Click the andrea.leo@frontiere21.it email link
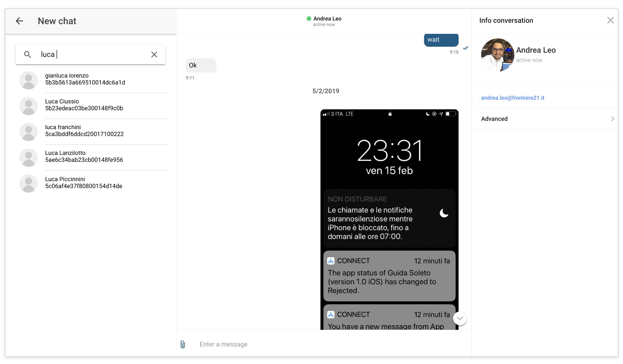Image resolution: width=623 pixels, height=364 pixels. coord(513,98)
